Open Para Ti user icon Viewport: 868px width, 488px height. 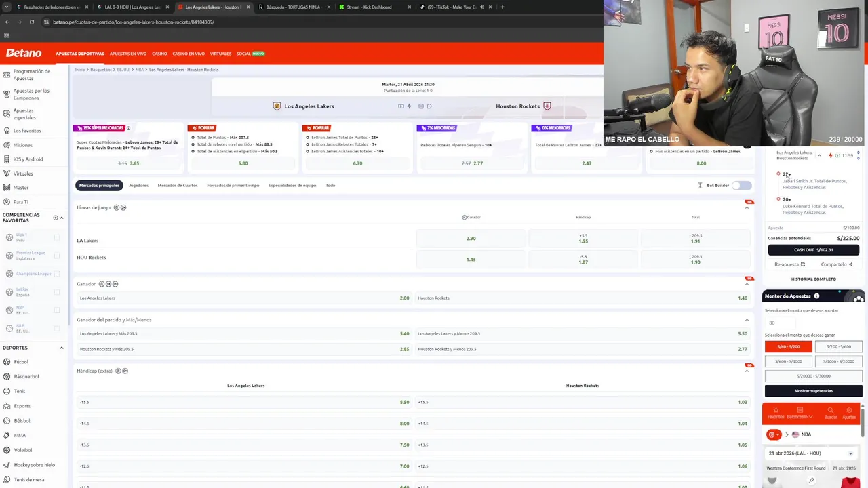7,202
